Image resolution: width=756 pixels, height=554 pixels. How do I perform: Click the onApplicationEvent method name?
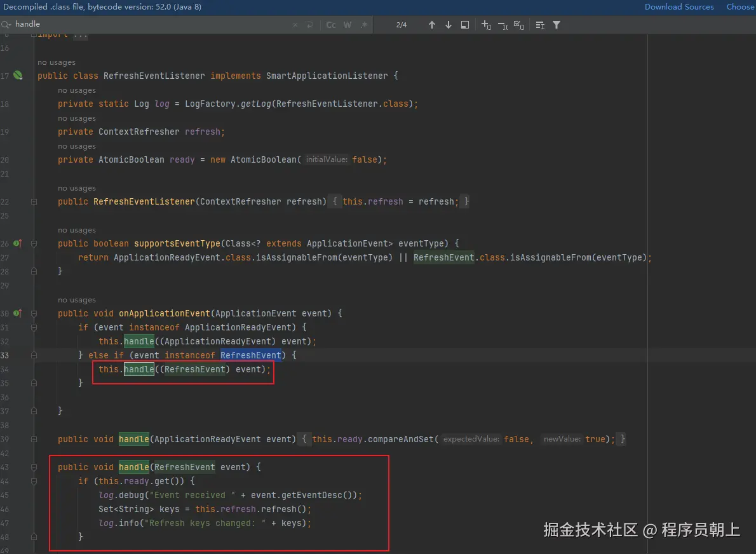click(165, 313)
